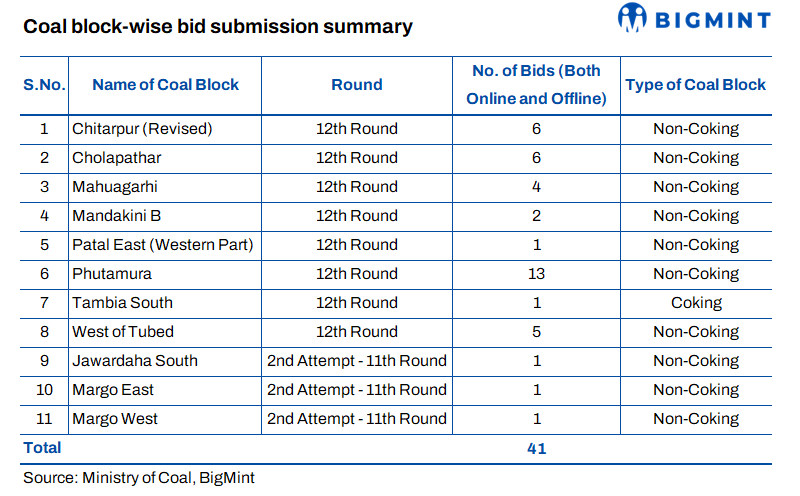Viewport: 800px width, 496px height.
Task: Click the 'Round' column header
Action: (357, 85)
